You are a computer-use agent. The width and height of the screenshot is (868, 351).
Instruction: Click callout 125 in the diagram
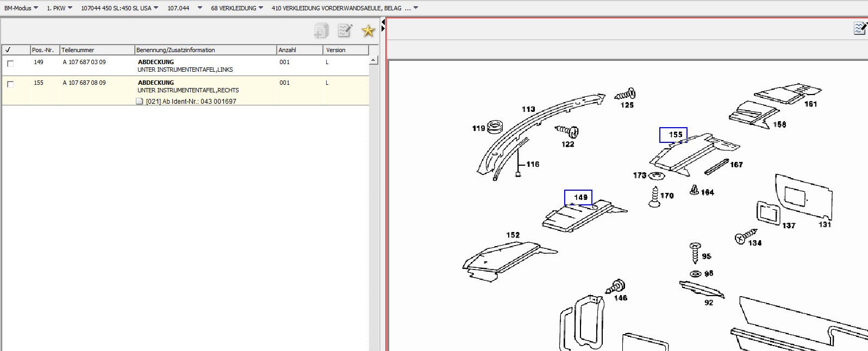627,105
